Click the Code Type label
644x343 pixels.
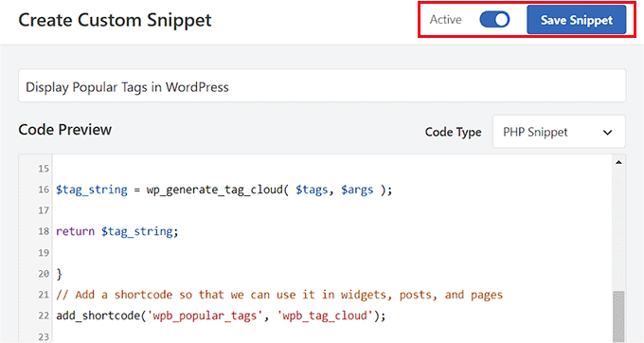(453, 132)
